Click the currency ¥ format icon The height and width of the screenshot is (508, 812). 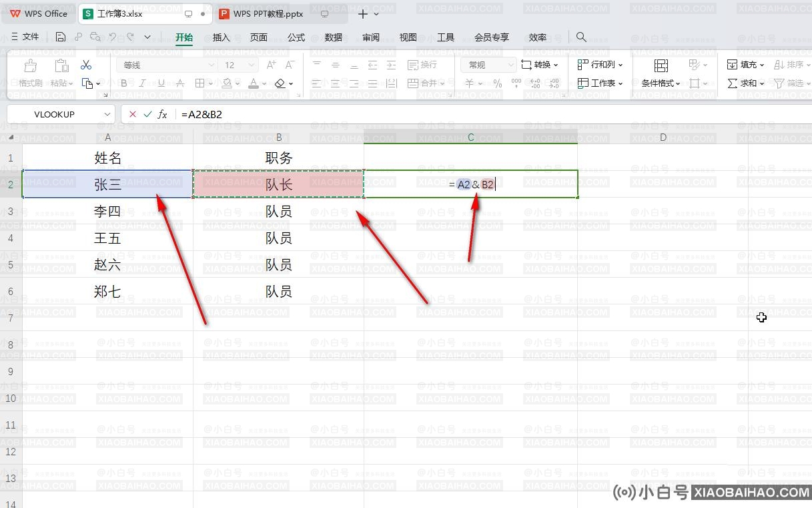(x=470, y=83)
